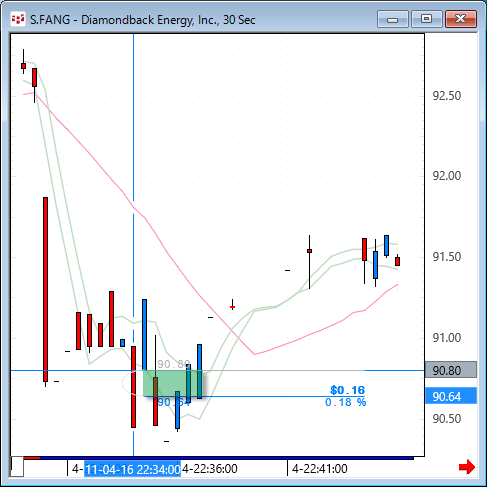Click the 91.00 price axis label

pyautogui.click(x=447, y=338)
